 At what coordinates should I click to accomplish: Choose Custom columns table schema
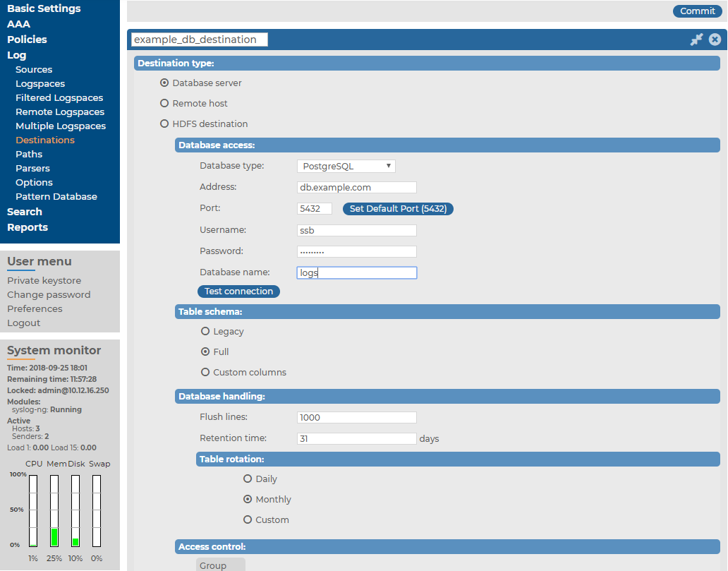205,372
